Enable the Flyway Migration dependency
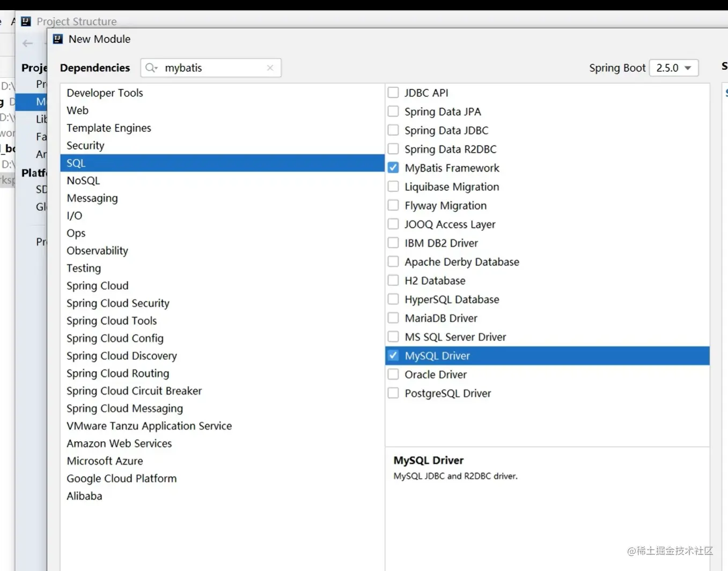The image size is (728, 571). click(393, 205)
